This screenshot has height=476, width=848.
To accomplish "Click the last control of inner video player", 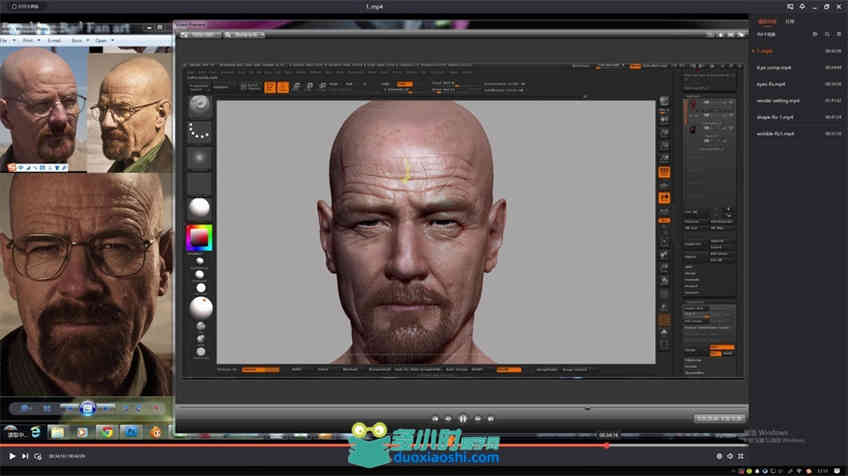I will point(491,419).
